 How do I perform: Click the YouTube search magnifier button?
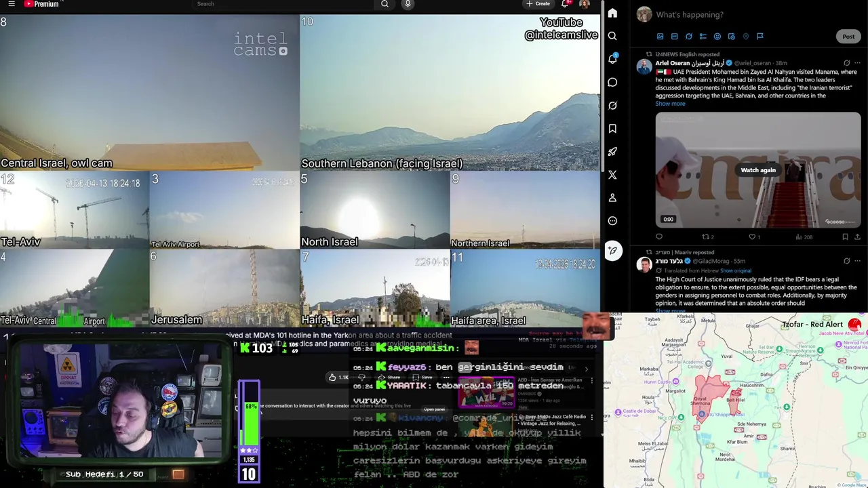(384, 4)
